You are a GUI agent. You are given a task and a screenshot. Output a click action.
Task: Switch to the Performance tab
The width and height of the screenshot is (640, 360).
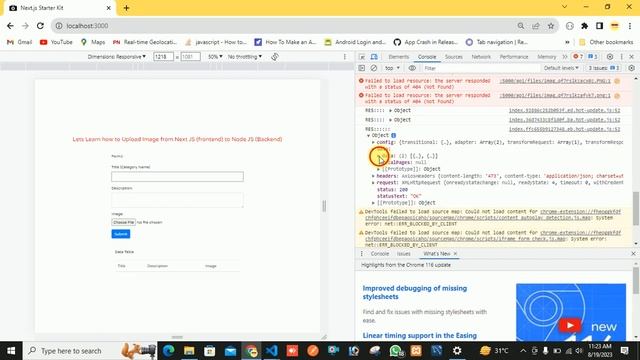pyautogui.click(x=513, y=57)
